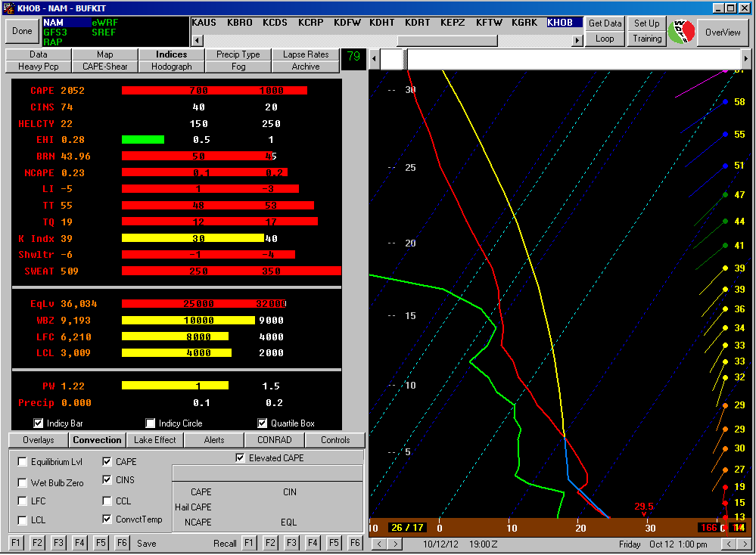
Task: Click the Done button
Action: pyautogui.click(x=22, y=31)
